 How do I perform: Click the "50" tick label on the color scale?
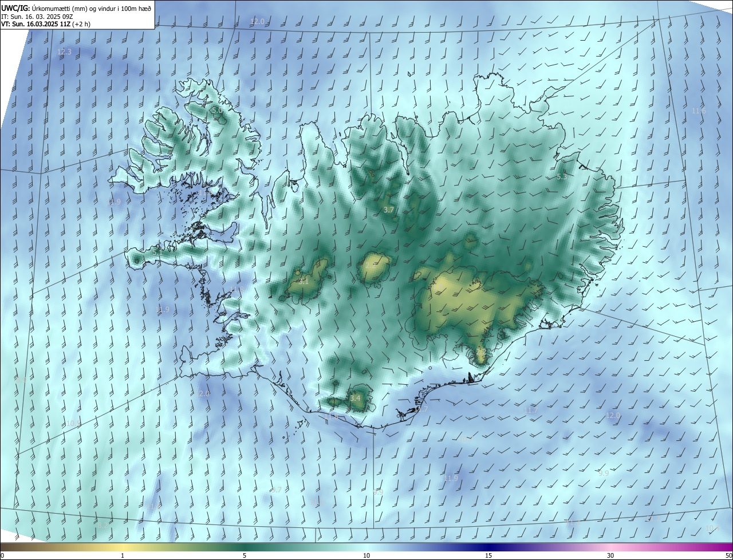tap(729, 555)
